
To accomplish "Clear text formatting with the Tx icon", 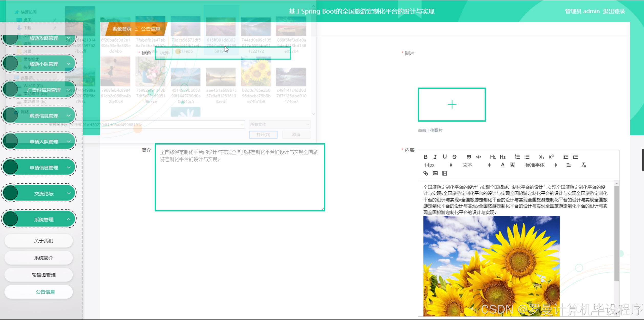I will coord(584,165).
